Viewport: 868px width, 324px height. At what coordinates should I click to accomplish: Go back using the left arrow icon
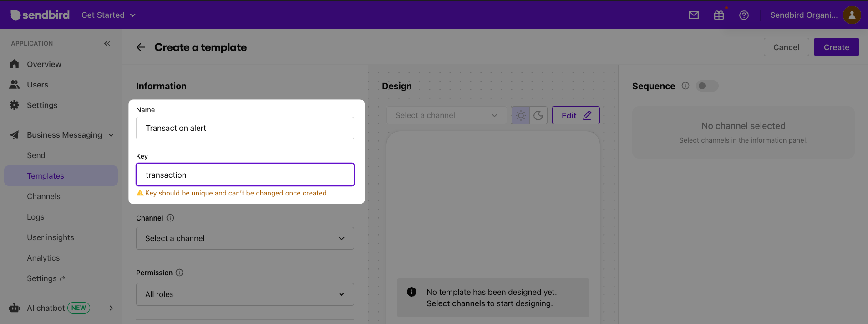tap(141, 47)
